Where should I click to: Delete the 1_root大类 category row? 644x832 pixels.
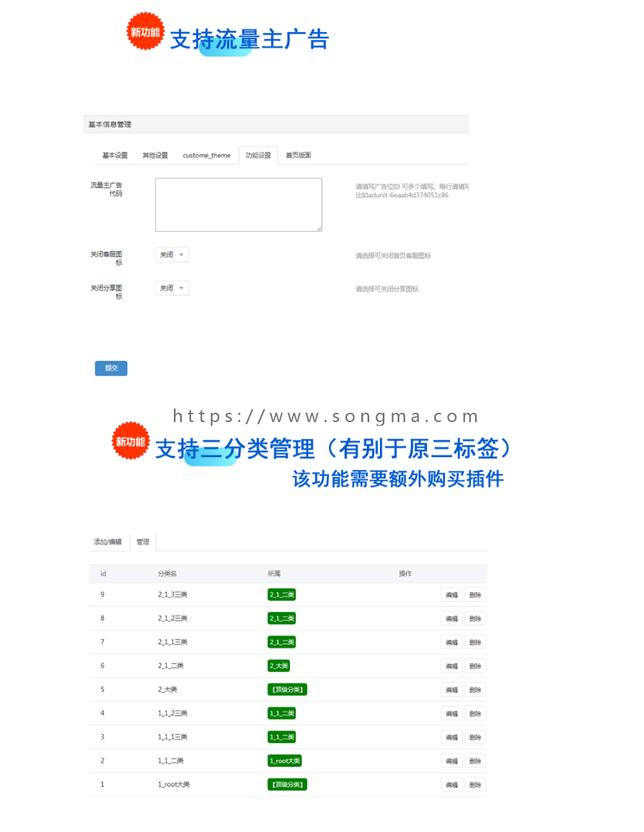point(475,785)
